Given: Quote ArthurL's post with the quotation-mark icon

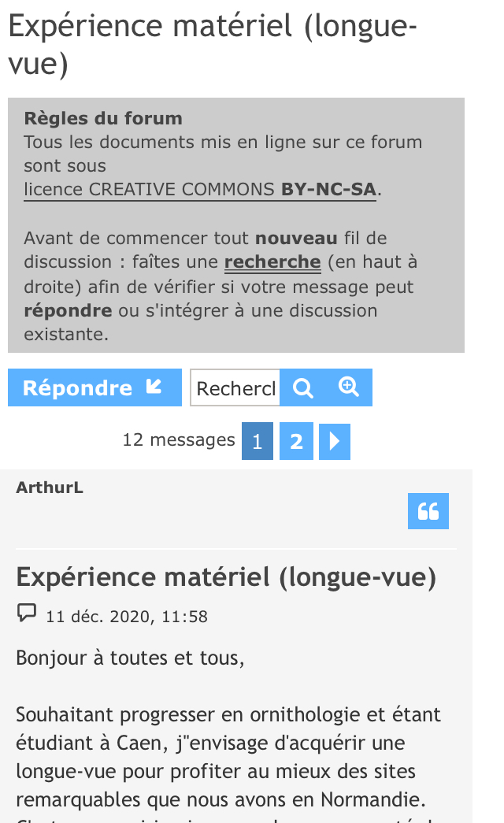Looking at the screenshot, I should [428, 511].
